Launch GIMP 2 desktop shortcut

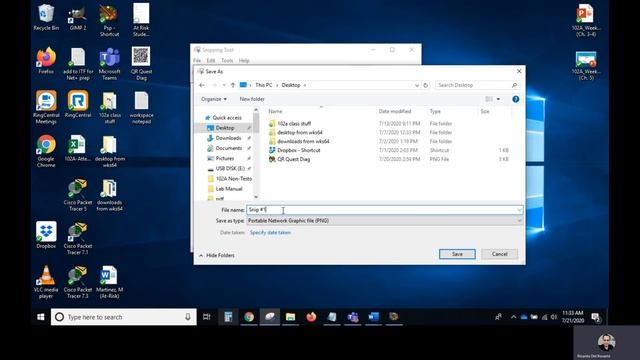pyautogui.click(x=78, y=17)
